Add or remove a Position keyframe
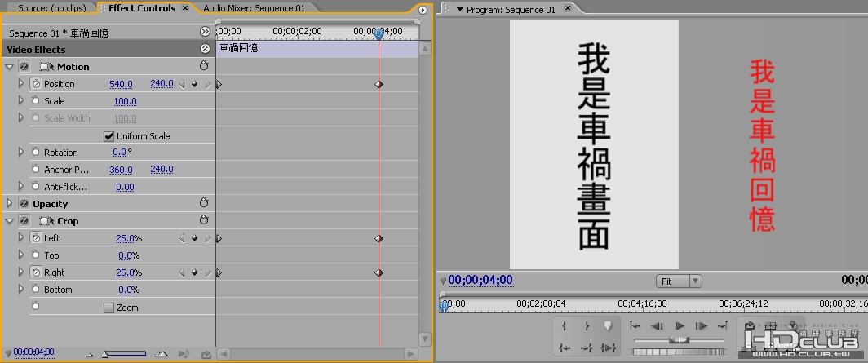This screenshot has width=868, height=363. point(195,84)
